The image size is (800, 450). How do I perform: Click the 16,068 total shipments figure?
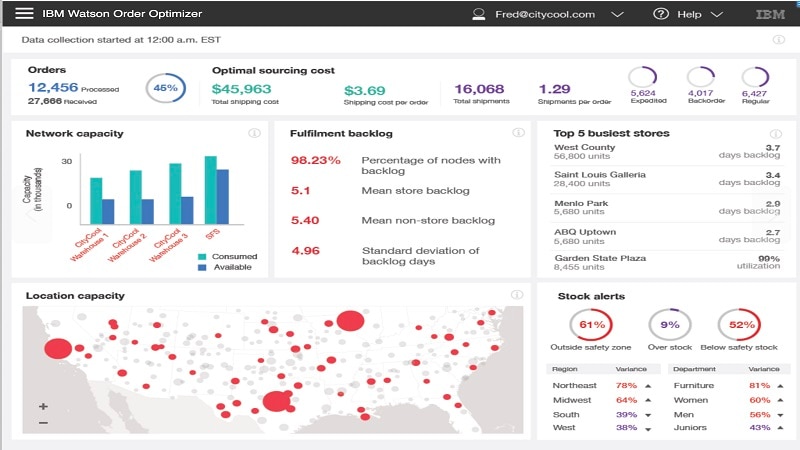point(479,89)
